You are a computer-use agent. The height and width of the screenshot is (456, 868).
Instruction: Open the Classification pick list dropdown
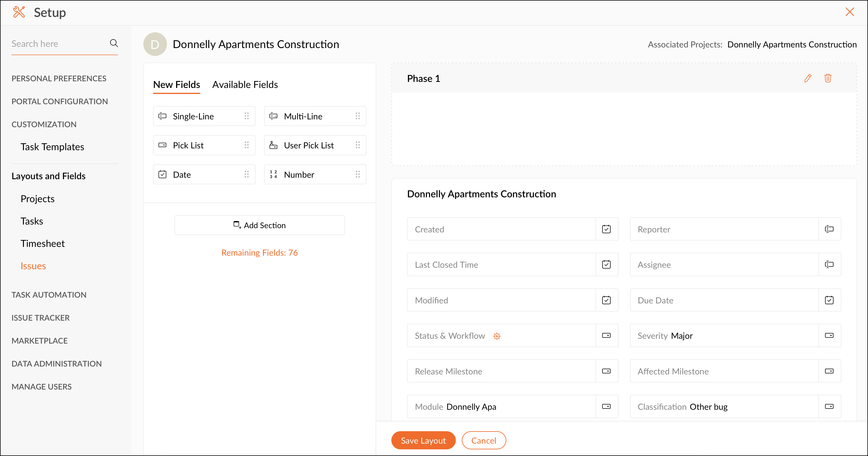coord(829,406)
